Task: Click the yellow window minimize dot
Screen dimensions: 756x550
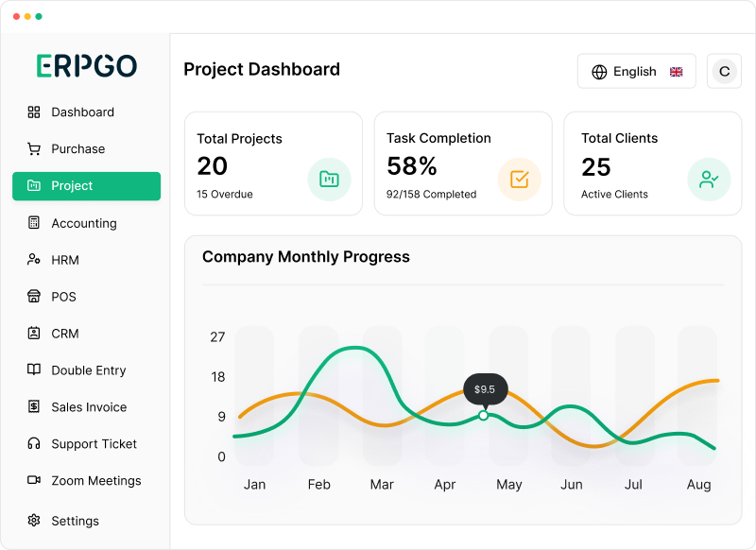Action: [x=27, y=16]
